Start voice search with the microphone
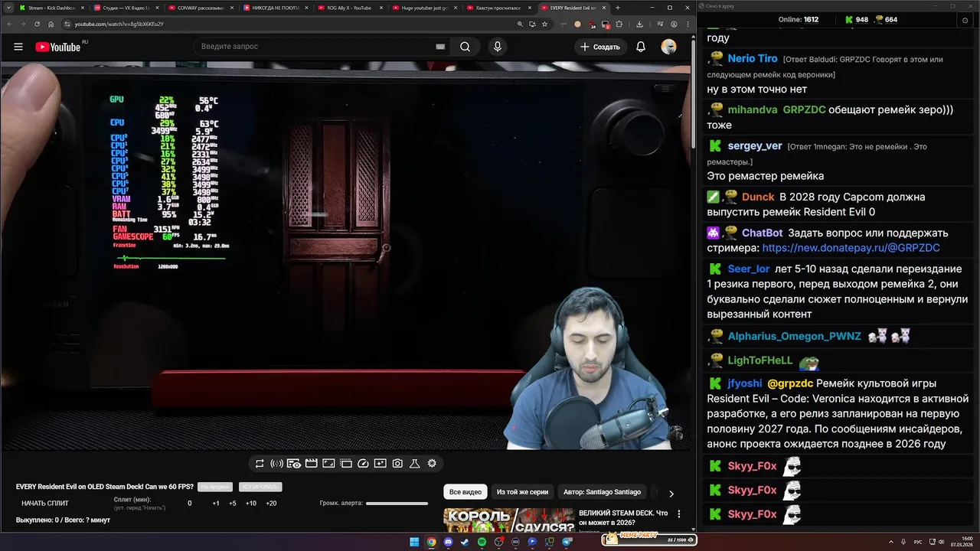This screenshot has height=551, width=980. pyautogui.click(x=498, y=47)
